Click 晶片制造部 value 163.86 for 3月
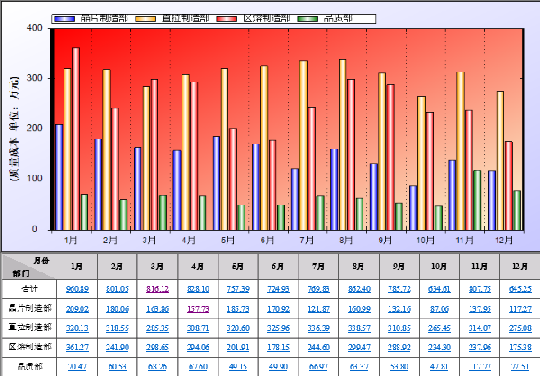540x376 pixels. (x=157, y=309)
